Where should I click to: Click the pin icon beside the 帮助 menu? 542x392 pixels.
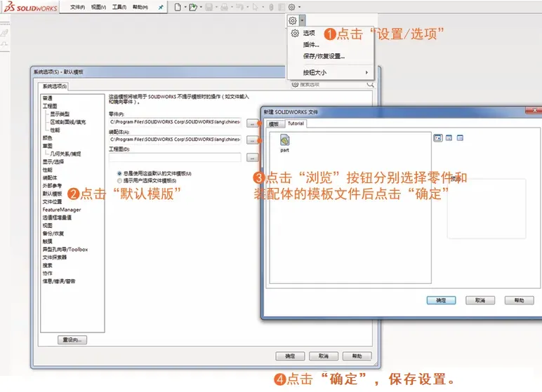point(161,7)
